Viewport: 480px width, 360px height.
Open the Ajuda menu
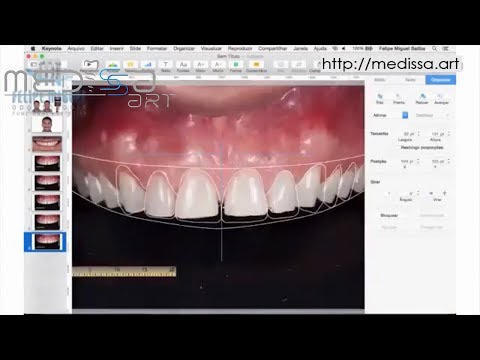click(320, 49)
